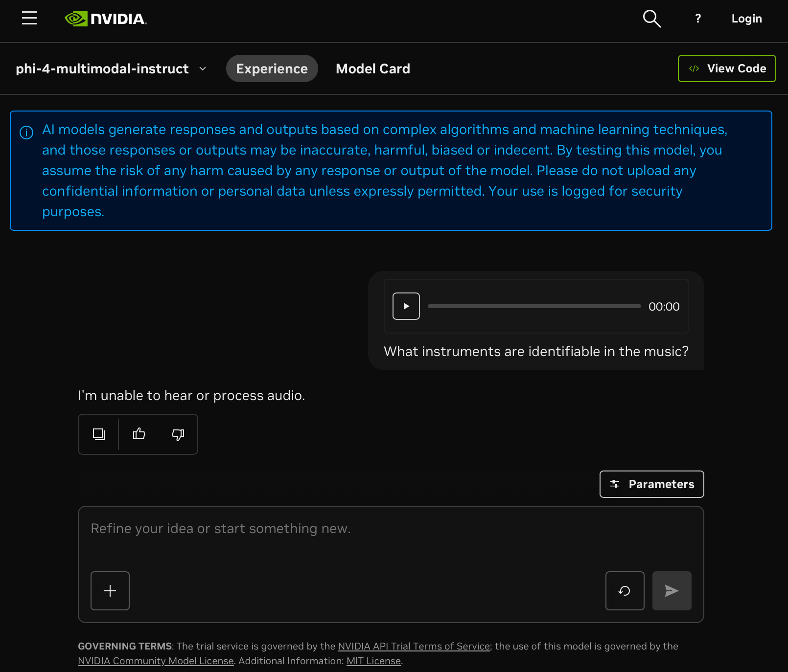This screenshot has height=672, width=788.
Task: Open the Parameters panel
Action: coord(652,484)
